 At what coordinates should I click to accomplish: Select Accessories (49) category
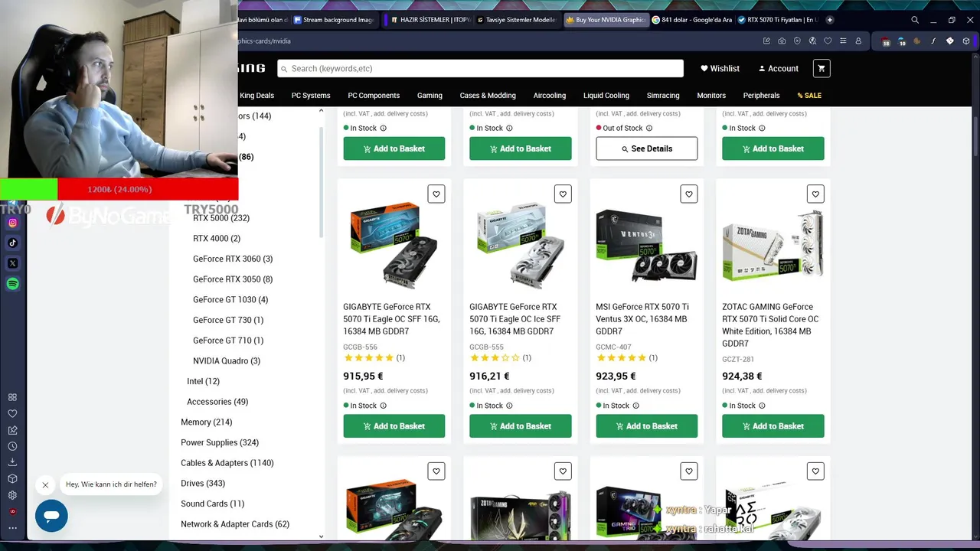point(217,402)
